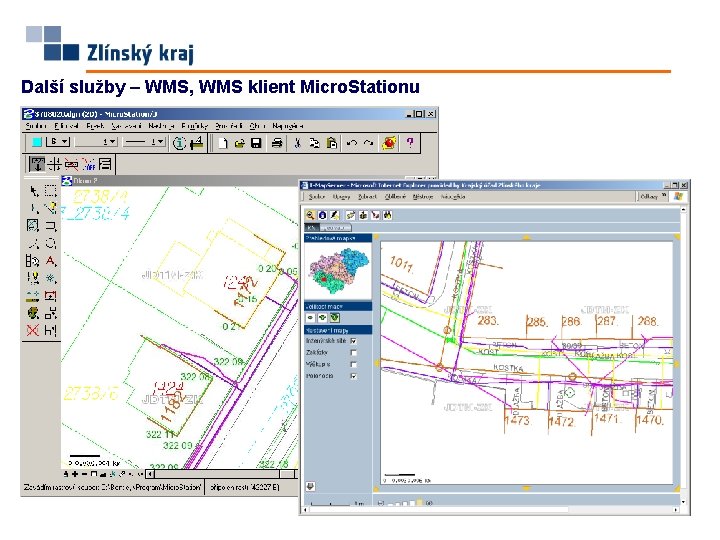Click the list icon in MicroStation second toolbar
Viewport: 720px width, 540px height.
[x=105, y=164]
